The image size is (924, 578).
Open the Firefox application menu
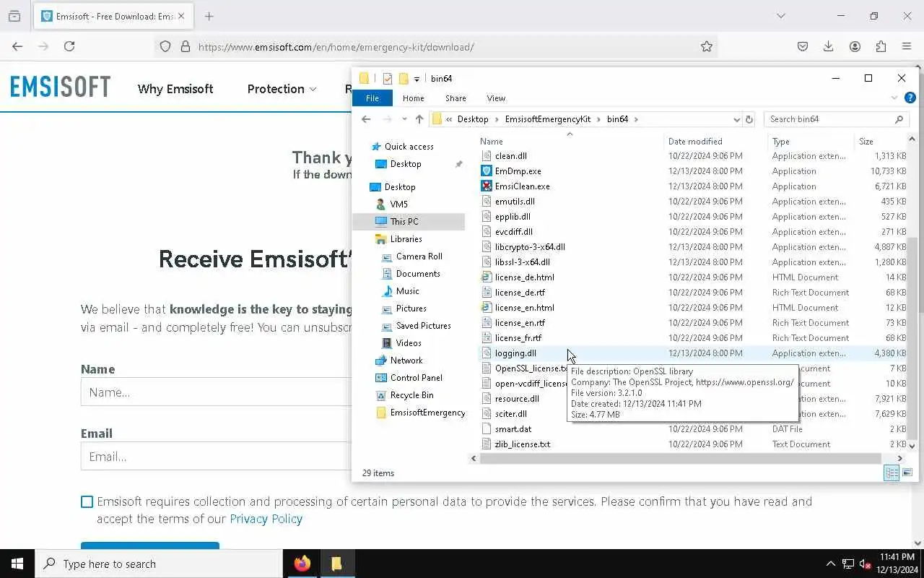click(907, 46)
